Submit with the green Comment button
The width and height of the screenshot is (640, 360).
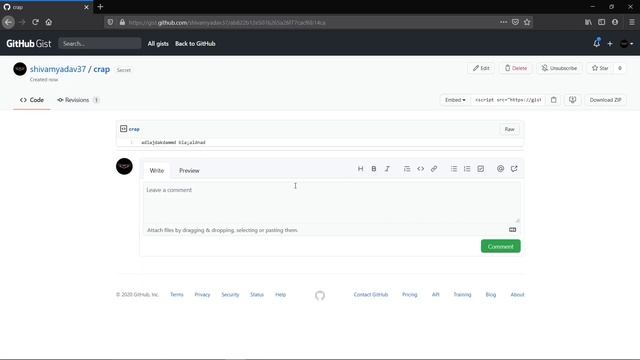[x=500, y=246]
